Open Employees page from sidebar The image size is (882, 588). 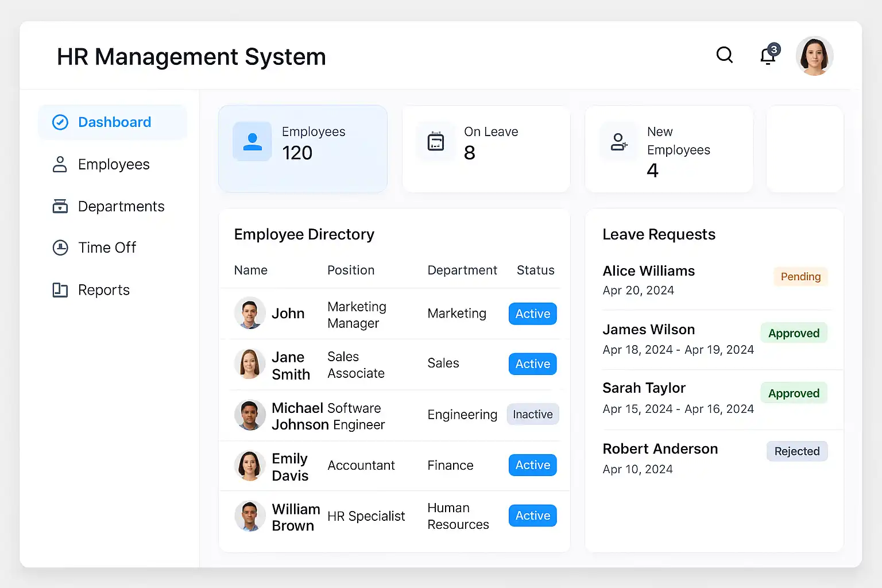(x=113, y=165)
